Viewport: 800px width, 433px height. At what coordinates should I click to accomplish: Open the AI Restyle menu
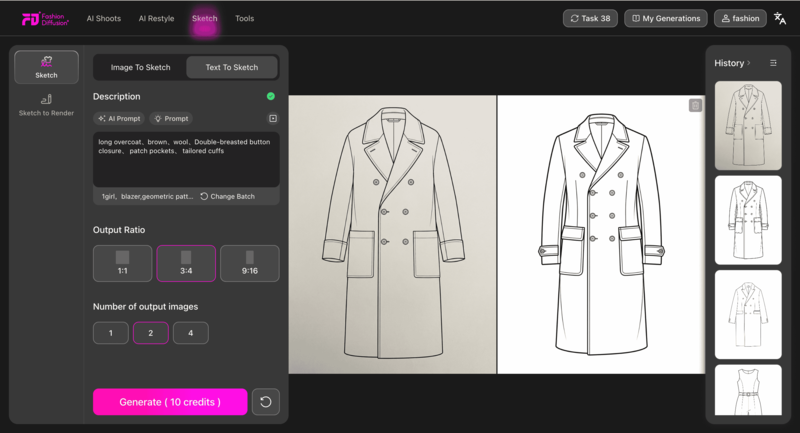pyautogui.click(x=156, y=18)
